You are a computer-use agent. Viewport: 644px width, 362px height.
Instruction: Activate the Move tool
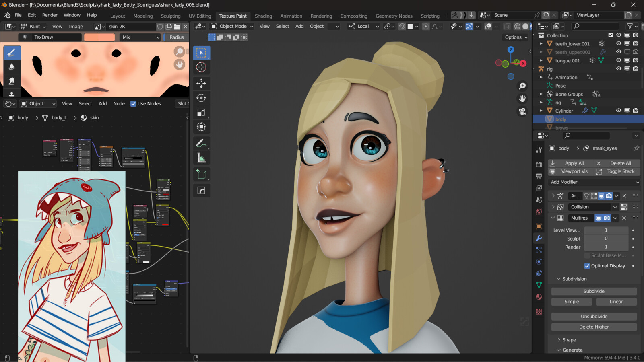coord(201,83)
